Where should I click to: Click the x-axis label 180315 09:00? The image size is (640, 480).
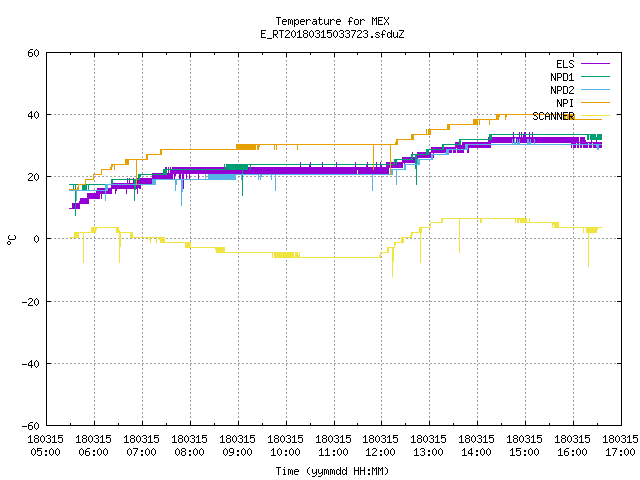pos(237,446)
